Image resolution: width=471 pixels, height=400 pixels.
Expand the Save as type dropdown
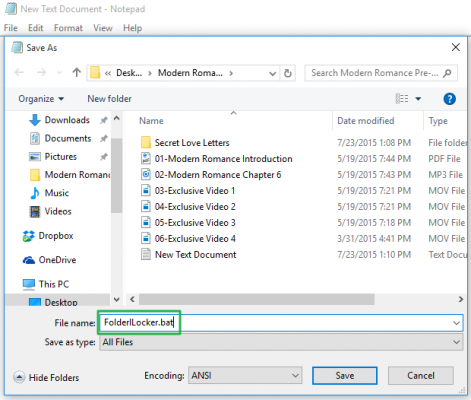(x=281, y=342)
